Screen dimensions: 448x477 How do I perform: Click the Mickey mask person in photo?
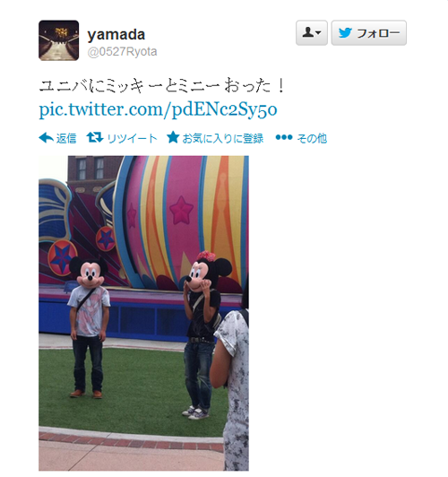click(88, 327)
